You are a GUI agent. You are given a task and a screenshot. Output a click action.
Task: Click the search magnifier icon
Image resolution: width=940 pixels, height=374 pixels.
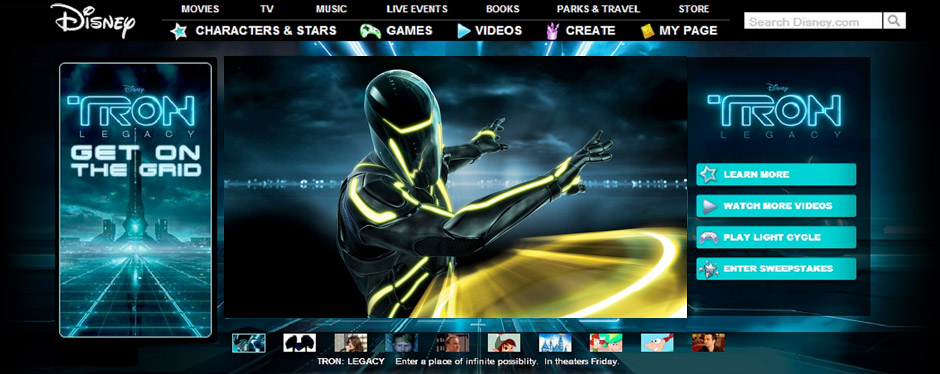click(x=894, y=21)
